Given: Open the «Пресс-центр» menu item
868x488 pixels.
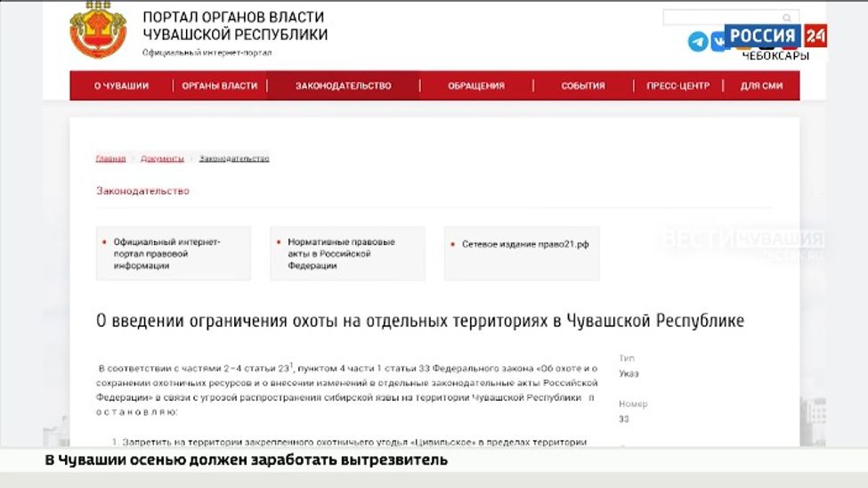Looking at the screenshot, I should coord(678,85).
